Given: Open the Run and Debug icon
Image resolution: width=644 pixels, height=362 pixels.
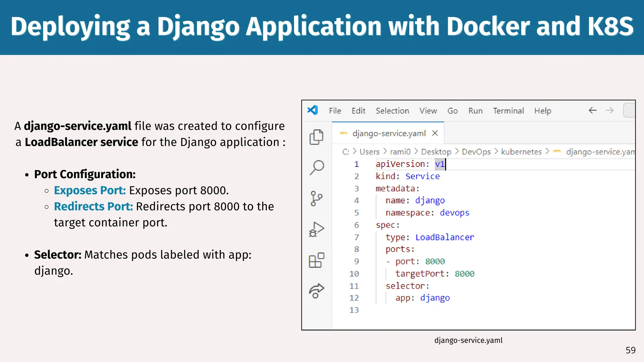Looking at the screenshot, I should click(x=316, y=229).
